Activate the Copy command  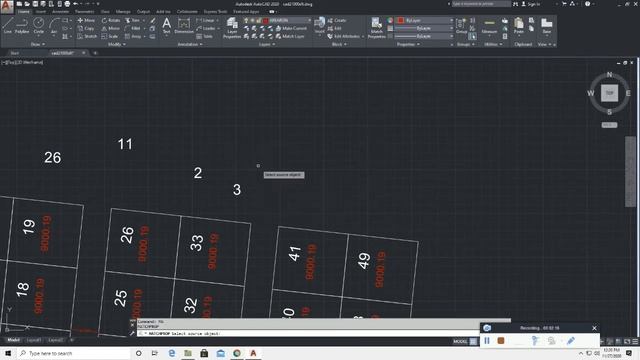pos(86,28)
